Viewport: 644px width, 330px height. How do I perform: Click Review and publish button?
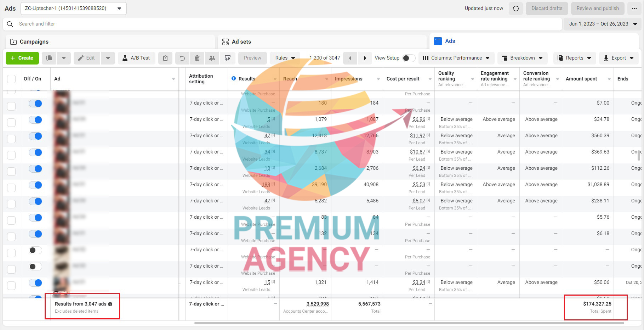coord(598,9)
